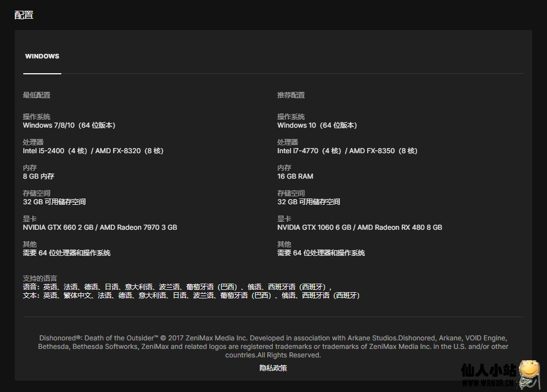
Task: Click the Intel i7-4770 processor requirement
Action: point(347,151)
